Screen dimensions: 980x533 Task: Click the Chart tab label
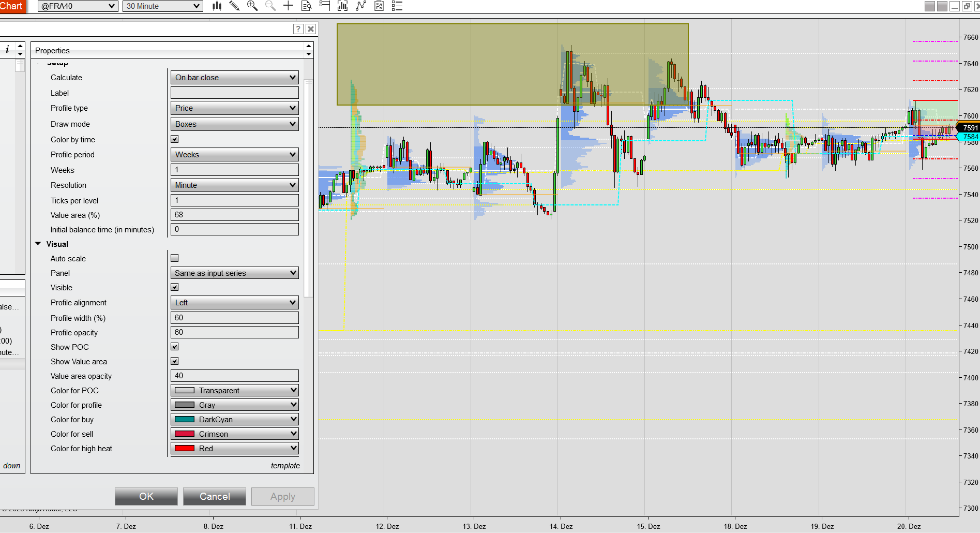click(x=11, y=6)
